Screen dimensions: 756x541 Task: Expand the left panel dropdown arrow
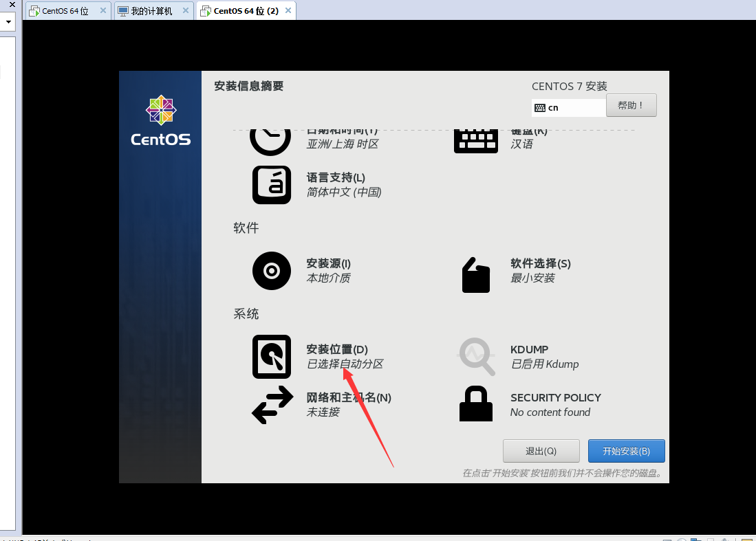[x=8, y=22]
